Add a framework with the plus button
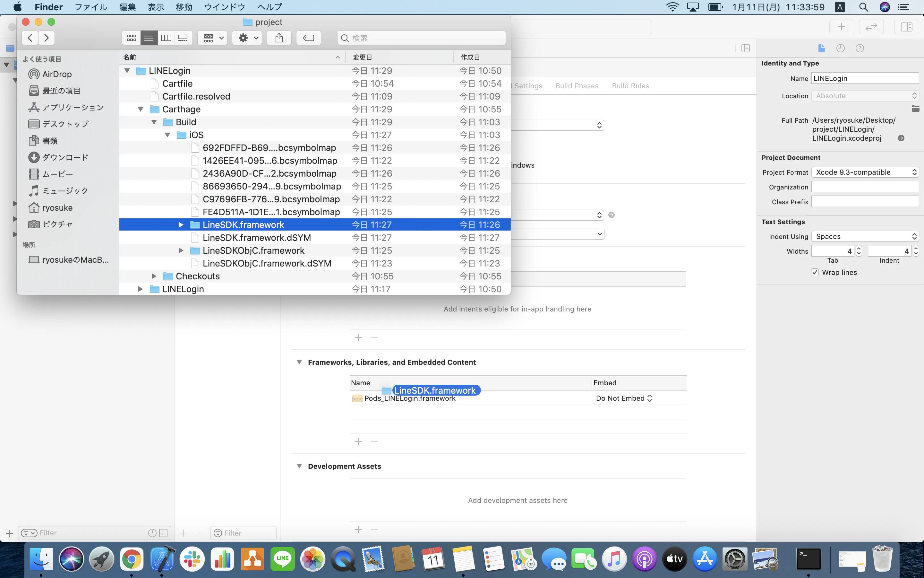 point(358,442)
